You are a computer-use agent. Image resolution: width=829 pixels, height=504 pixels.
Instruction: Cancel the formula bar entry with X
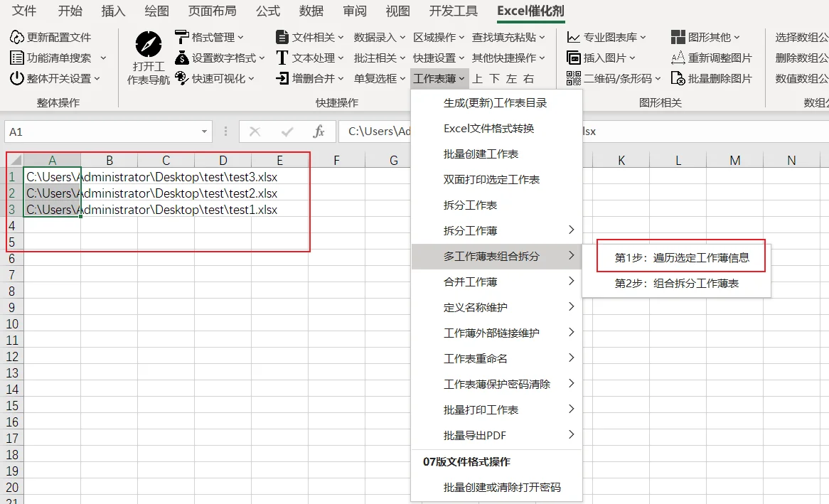[x=255, y=132]
